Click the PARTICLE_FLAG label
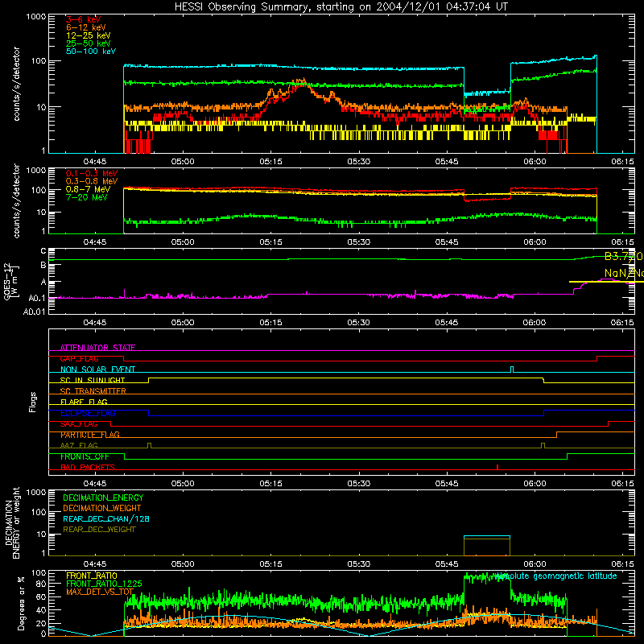 pyautogui.click(x=90, y=435)
